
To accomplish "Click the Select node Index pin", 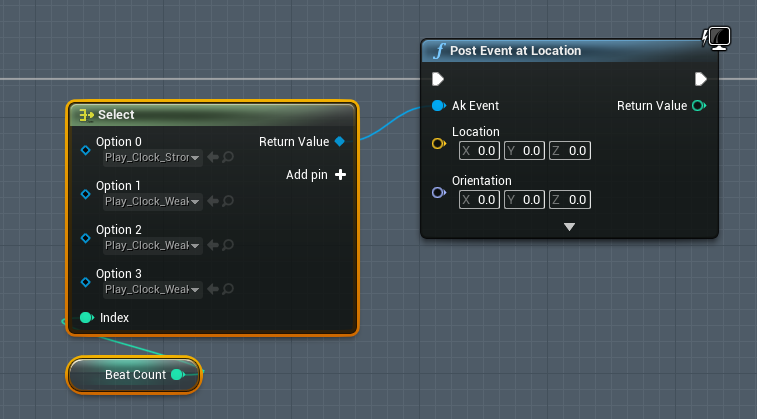I will click(86, 317).
